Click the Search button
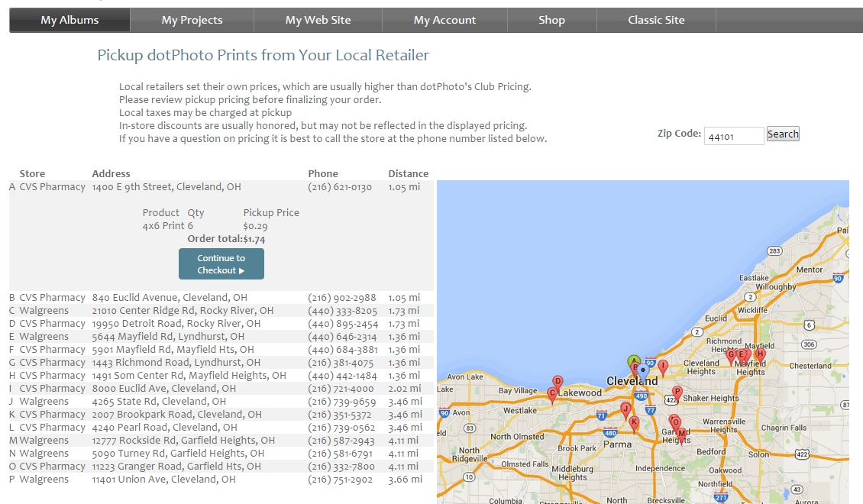863x504 pixels. [x=783, y=134]
